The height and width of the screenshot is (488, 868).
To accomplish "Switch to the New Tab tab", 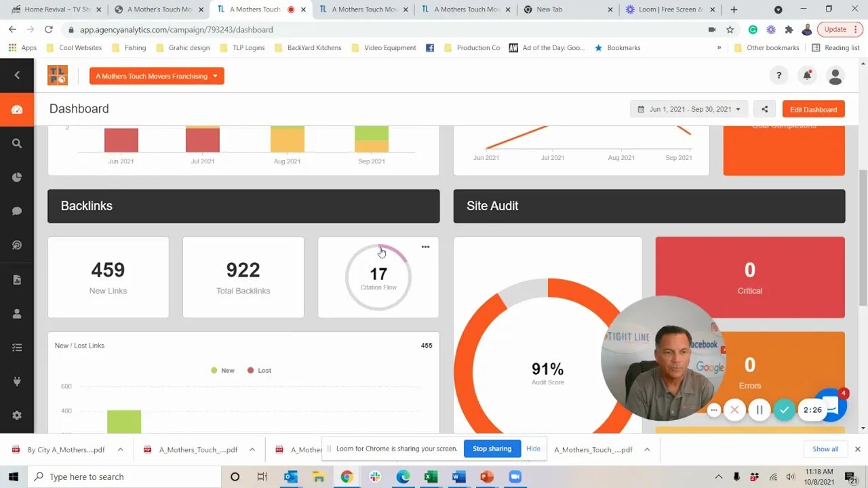I will coord(568,9).
